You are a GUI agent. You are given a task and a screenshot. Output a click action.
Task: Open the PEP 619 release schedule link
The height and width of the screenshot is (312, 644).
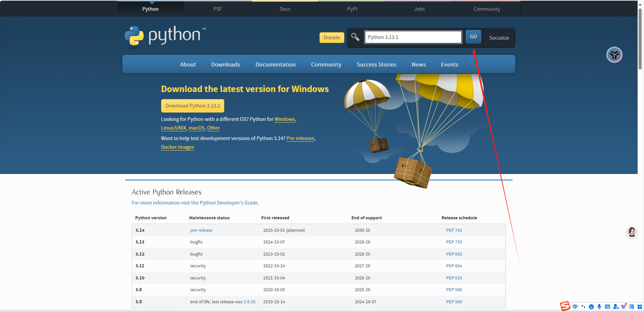click(454, 278)
